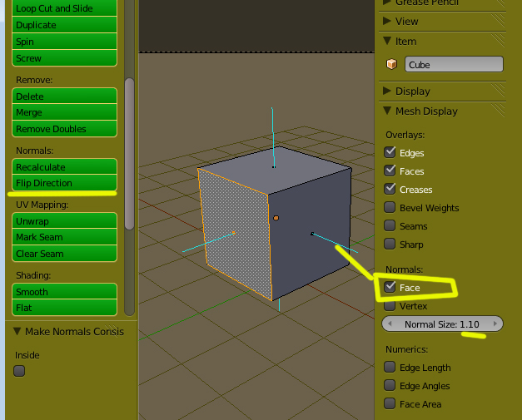This screenshot has height=420, width=522.
Task: Click Clear Seam button
Action: point(64,254)
